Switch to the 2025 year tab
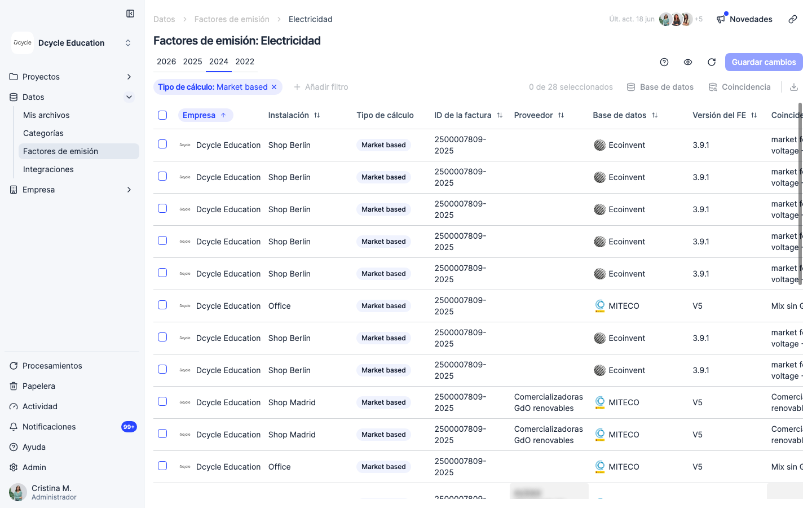This screenshot has height=508, width=812. pos(192,62)
